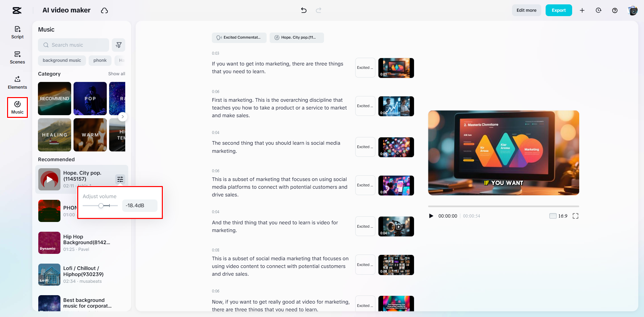This screenshot has height=317, width=644.
Task: Click the Edit more button
Action: [x=526, y=10]
